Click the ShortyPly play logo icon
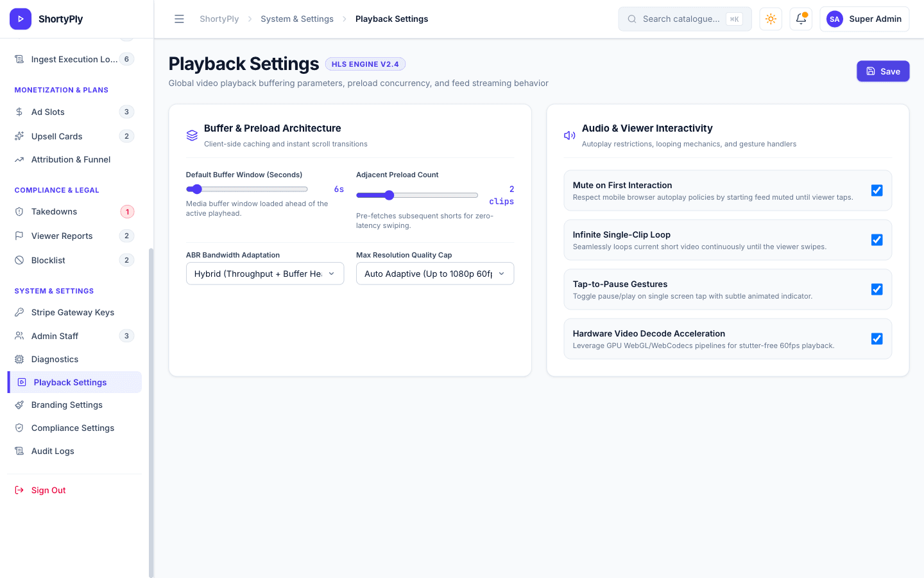924x578 pixels. (21, 19)
